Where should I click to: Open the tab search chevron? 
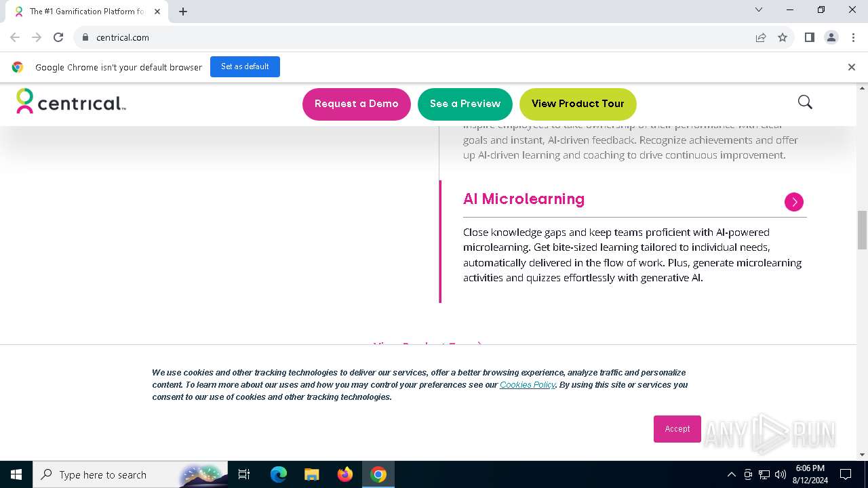(x=759, y=9)
